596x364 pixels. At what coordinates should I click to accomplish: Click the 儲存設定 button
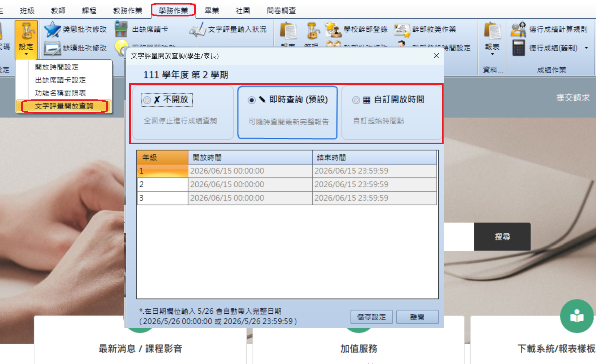pos(372,317)
